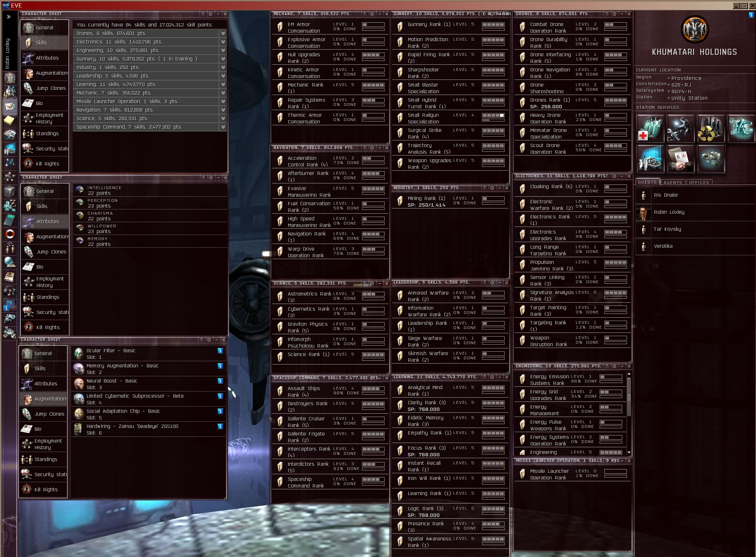
Task: Toggle the circle pin icon on Leadership window
Action: (x=492, y=283)
